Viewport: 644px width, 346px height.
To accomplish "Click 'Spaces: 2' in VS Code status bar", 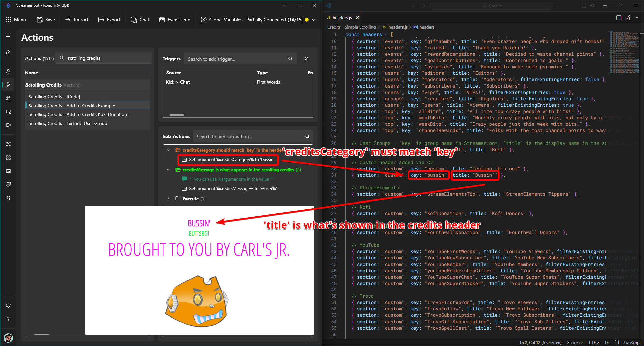I will pos(575,342).
